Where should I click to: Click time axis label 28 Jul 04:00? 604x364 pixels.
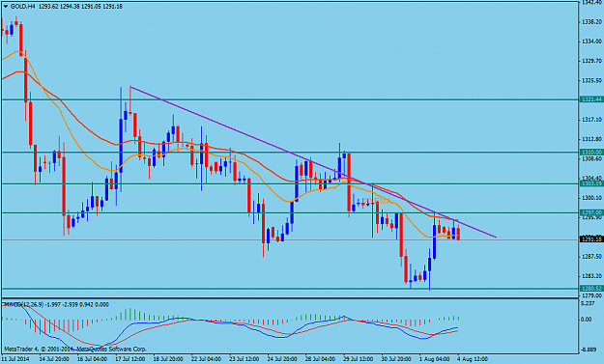click(x=321, y=359)
